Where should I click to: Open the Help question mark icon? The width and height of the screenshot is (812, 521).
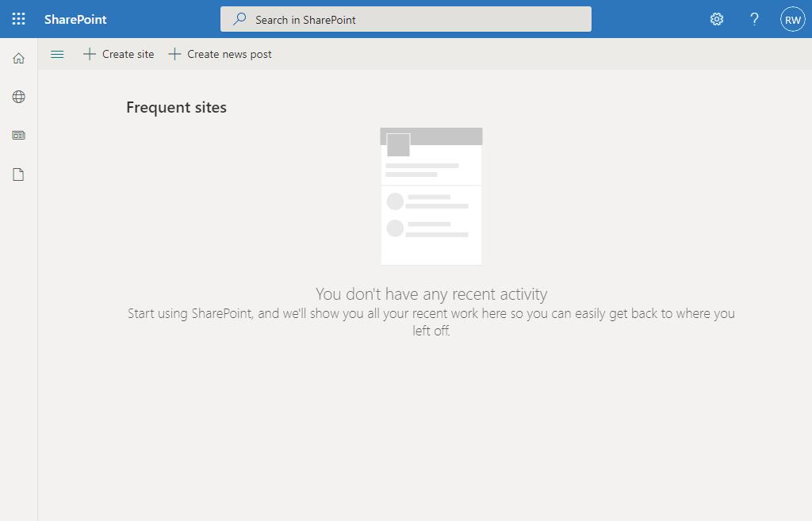[x=755, y=19]
